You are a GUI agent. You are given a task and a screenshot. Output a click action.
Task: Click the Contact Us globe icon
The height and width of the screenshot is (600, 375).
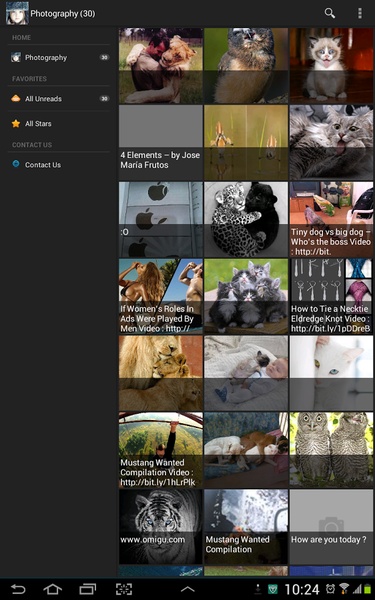click(16, 164)
